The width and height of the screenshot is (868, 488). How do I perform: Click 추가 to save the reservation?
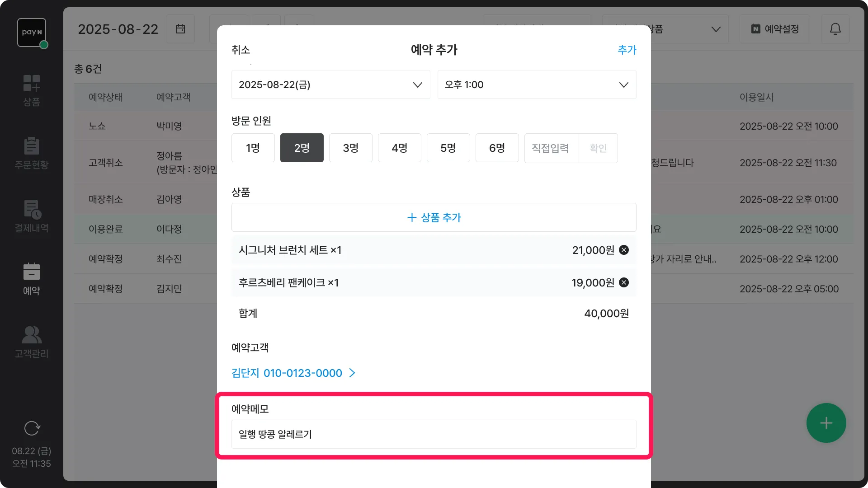pos(627,50)
